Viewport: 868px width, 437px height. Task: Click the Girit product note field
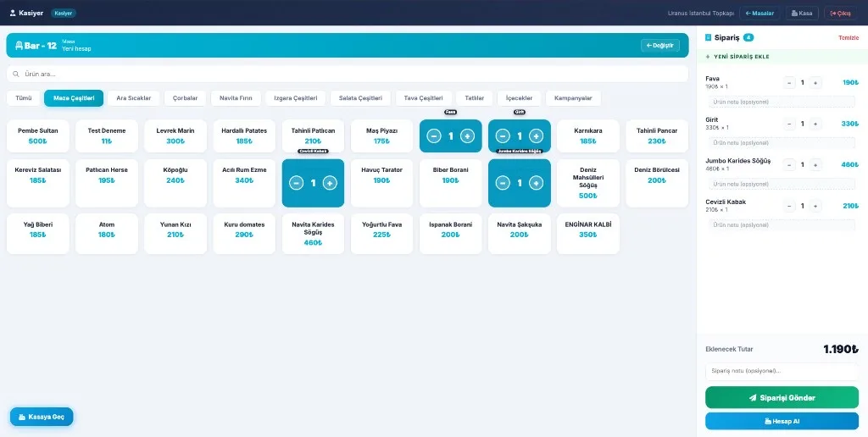coord(782,143)
